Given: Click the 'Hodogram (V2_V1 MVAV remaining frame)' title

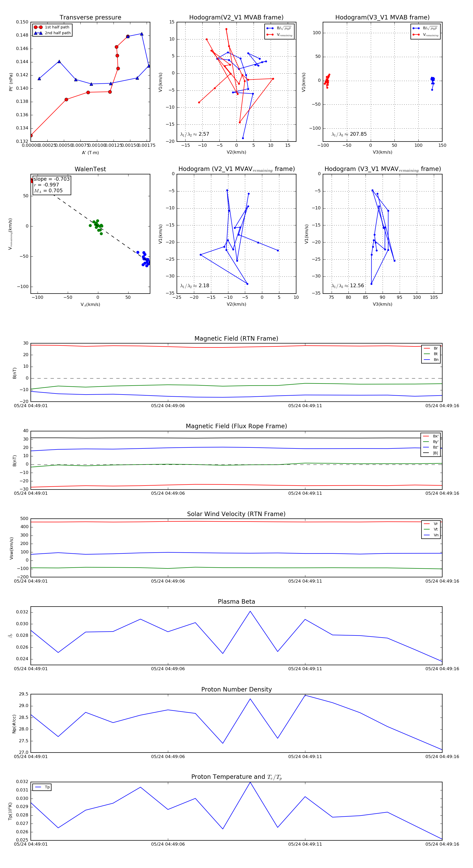Looking at the screenshot, I should [x=236, y=169].
